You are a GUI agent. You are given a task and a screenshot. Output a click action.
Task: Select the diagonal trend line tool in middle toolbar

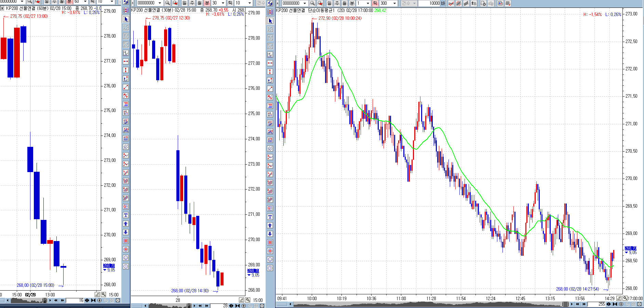[126, 87]
